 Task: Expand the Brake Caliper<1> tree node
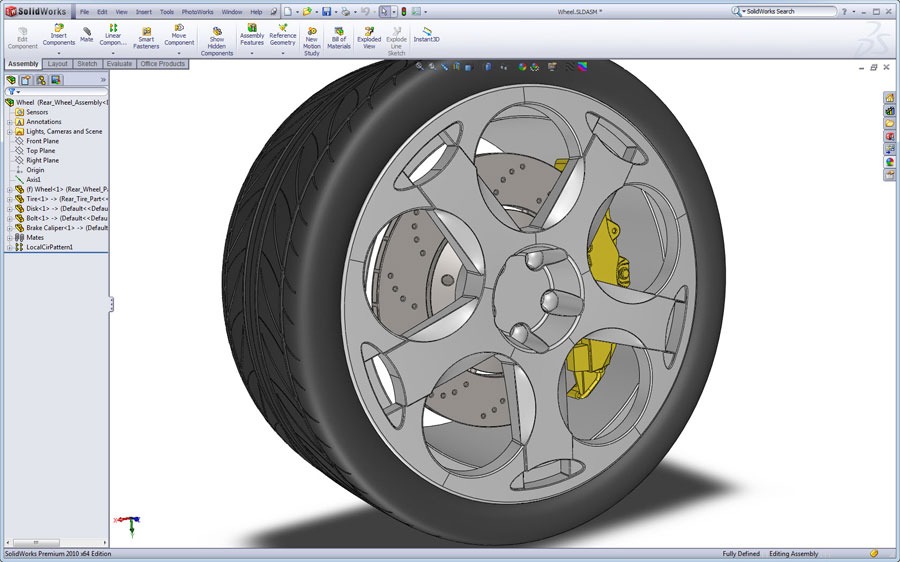coord(9,228)
